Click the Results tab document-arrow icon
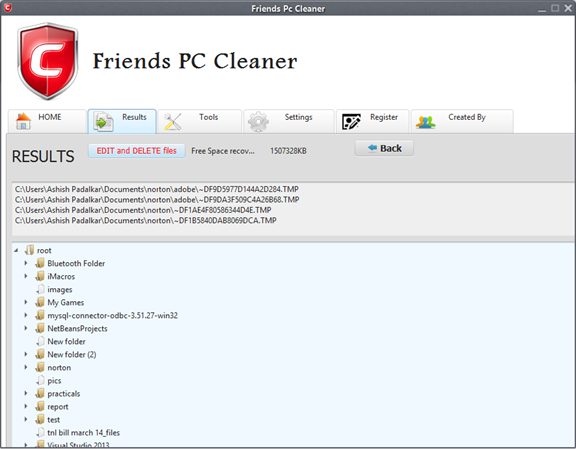The image size is (576, 449). pos(103,122)
